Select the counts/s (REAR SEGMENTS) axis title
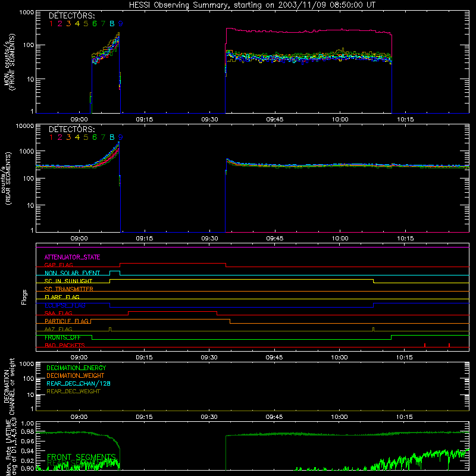The width and height of the screenshot is (476, 476). (x=6, y=178)
